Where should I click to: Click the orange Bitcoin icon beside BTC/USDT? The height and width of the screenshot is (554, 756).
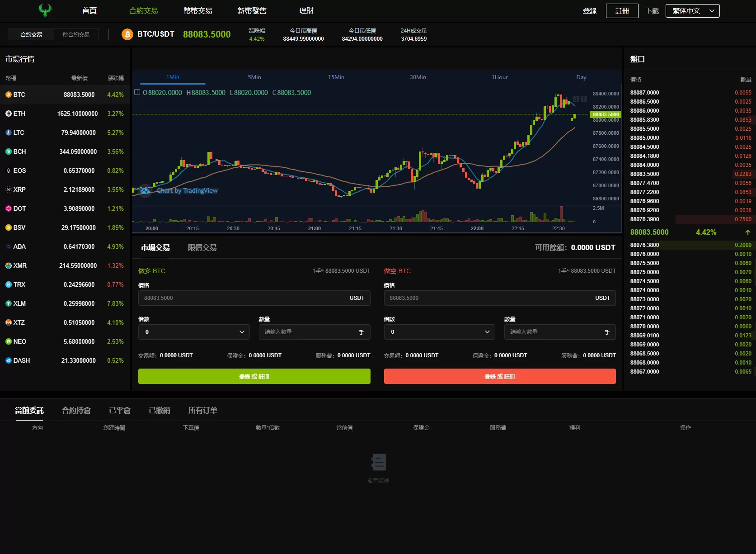127,34
